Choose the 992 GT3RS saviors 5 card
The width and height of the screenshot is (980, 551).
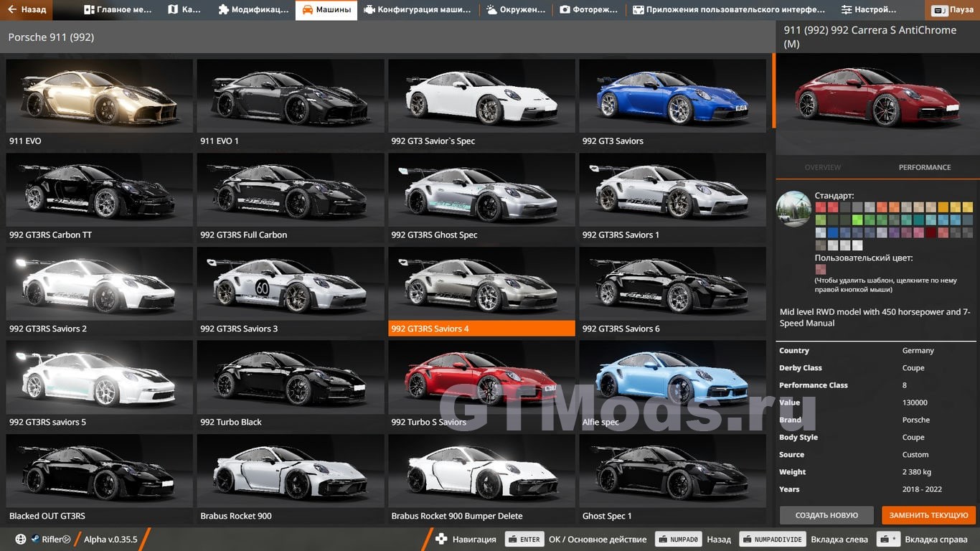(x=99, y=385)
